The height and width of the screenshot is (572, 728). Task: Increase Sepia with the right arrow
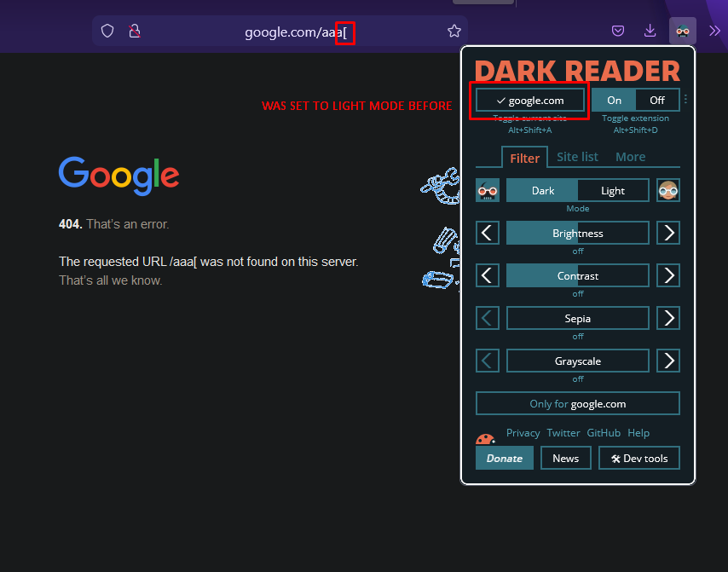click(668, 319)
